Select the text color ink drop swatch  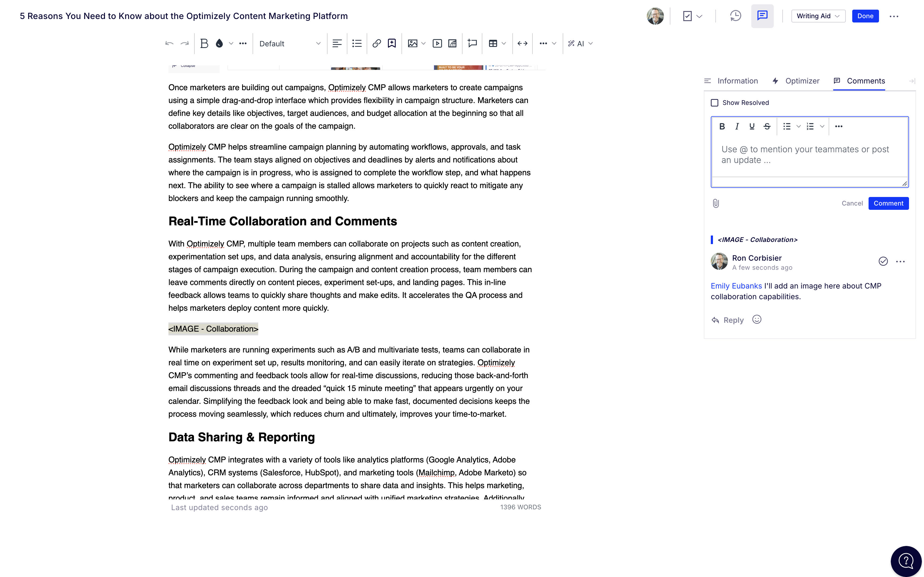coord(219,43)
